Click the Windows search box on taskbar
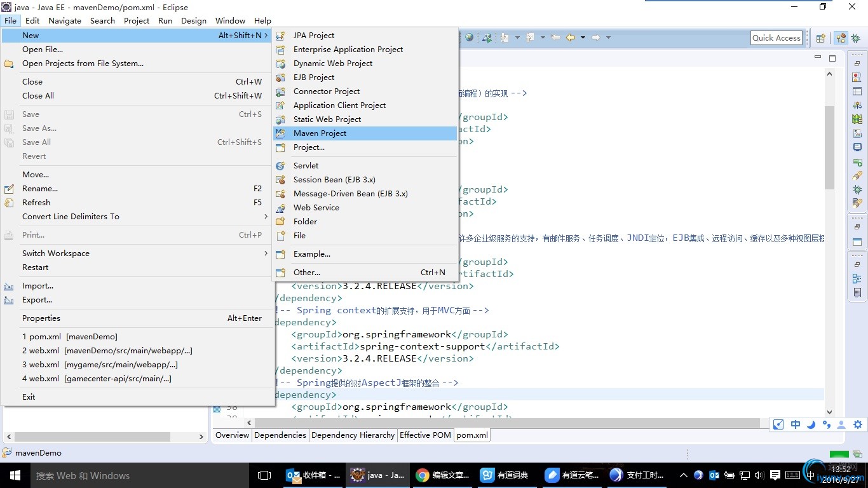868x488 pixels. coord(139,475)
